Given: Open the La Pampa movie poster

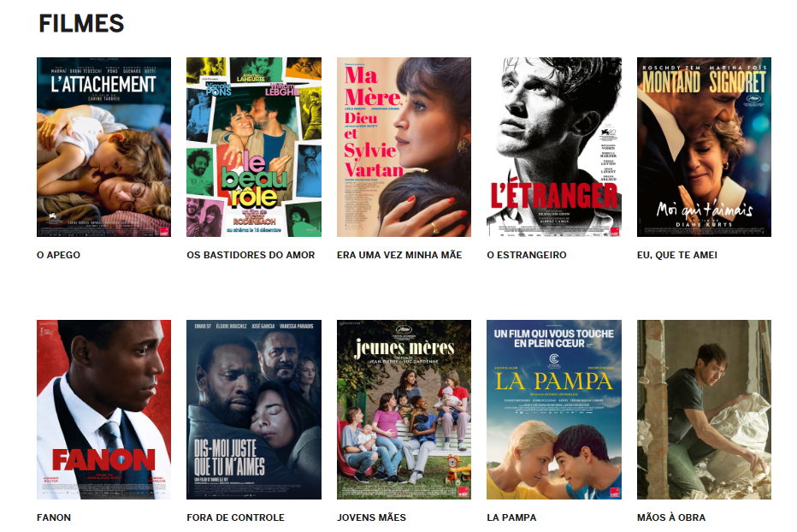Looking at the screenshot, I should (554, 410).
